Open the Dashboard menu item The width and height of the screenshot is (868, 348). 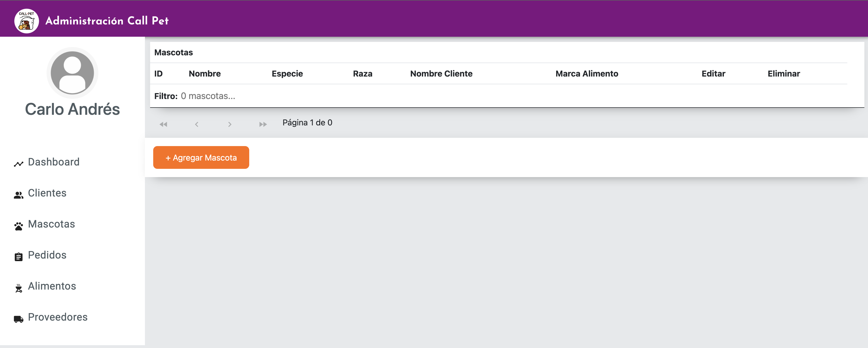[54, 162]
